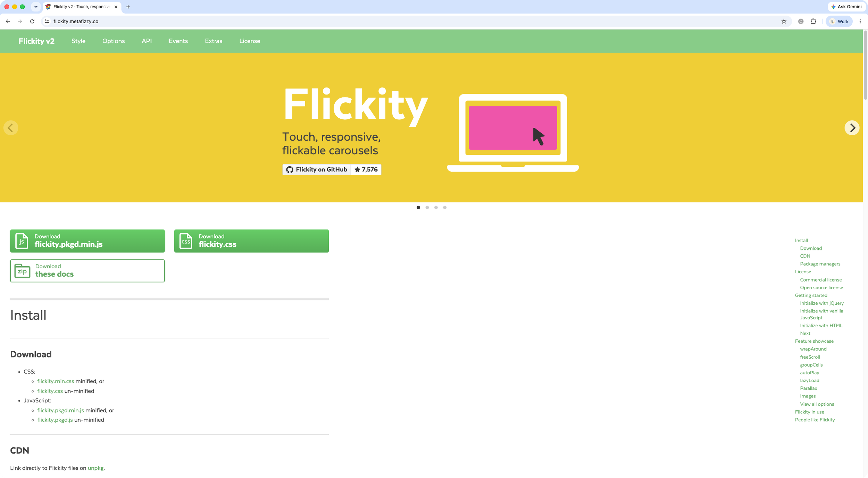Bookmark this page with the star icon
868x478 pixels.
coord(784,22)
